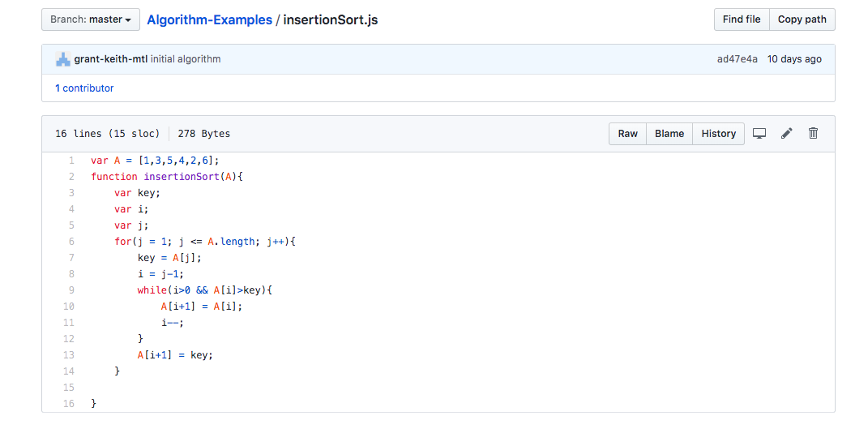Open commit ad47e4a
This screenshot has height=429, width=868.
pyautogui.click(x=738, y=59)
